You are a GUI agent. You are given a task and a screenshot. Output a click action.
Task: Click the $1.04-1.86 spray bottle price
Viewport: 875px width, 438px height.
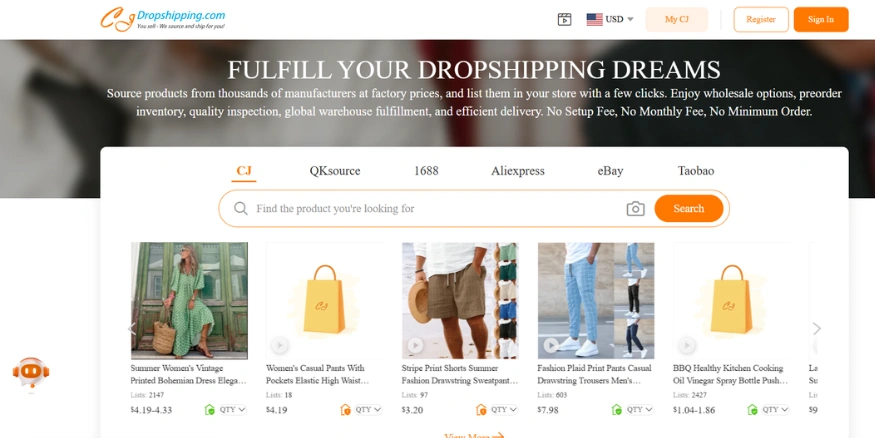(x=694, y=410)
